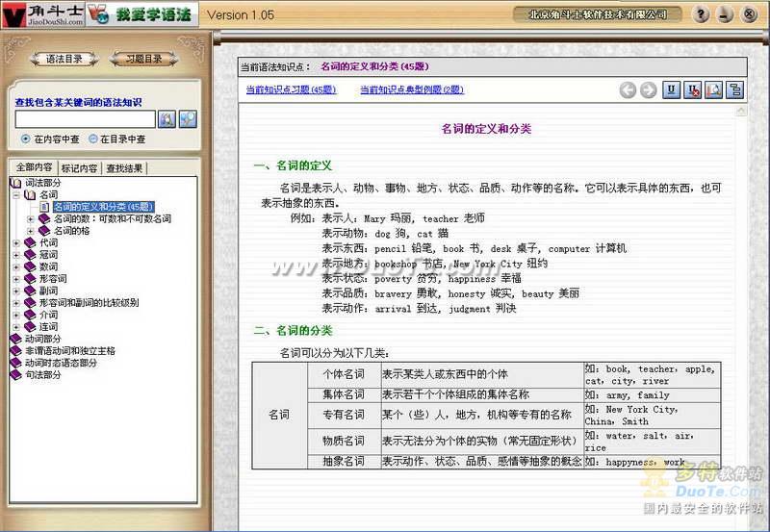Open the 习题目录 button

(143, 59)
